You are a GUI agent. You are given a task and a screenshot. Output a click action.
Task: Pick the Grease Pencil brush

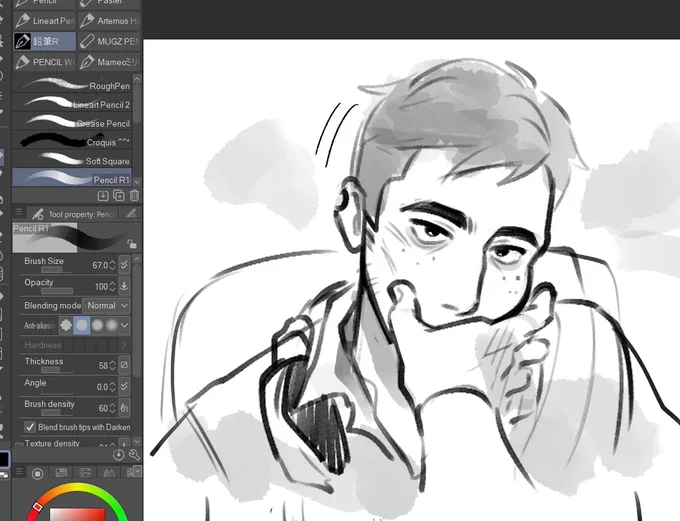coord(72,123)
